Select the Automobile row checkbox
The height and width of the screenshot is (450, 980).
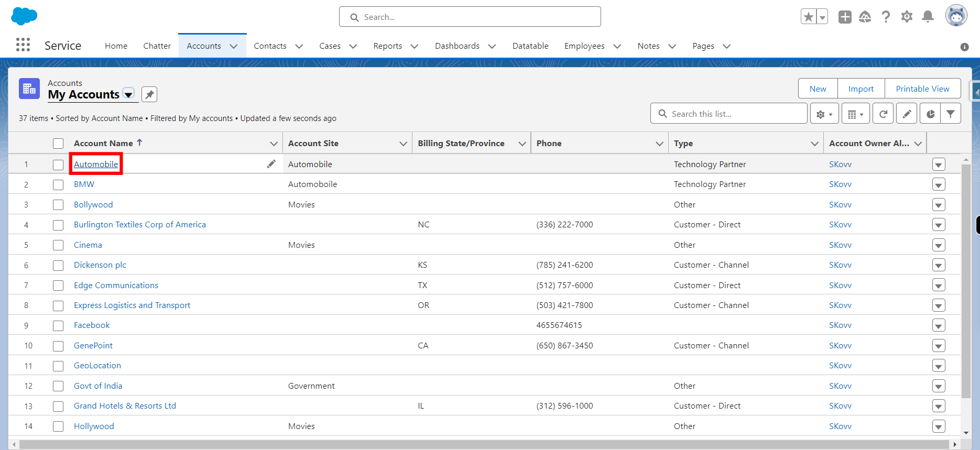(58, 164)
